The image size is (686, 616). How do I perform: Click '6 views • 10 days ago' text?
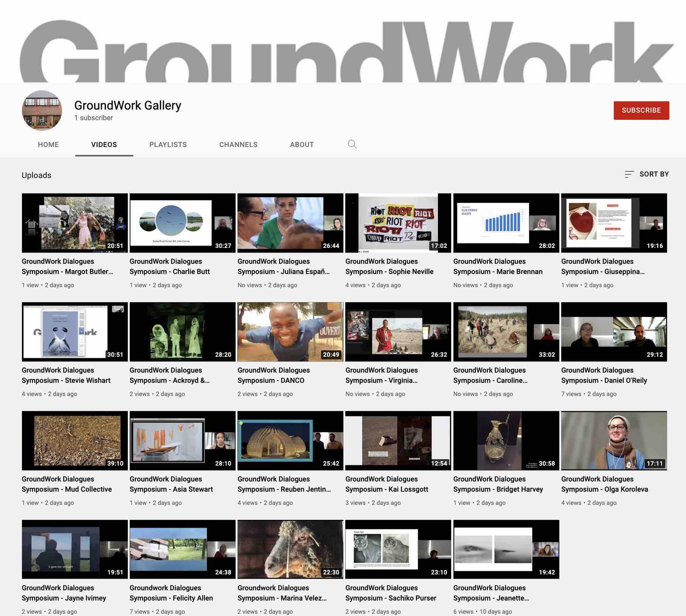coord(483,611)
